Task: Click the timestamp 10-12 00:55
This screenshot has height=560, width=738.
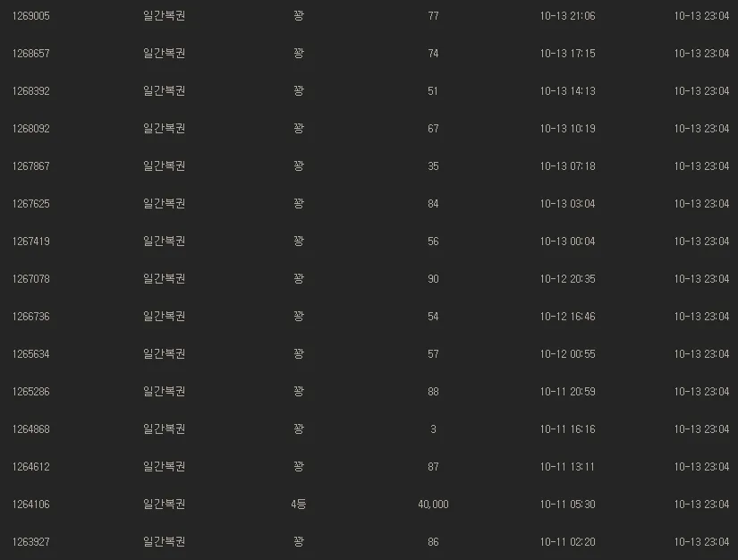Action: click(567, 354)
